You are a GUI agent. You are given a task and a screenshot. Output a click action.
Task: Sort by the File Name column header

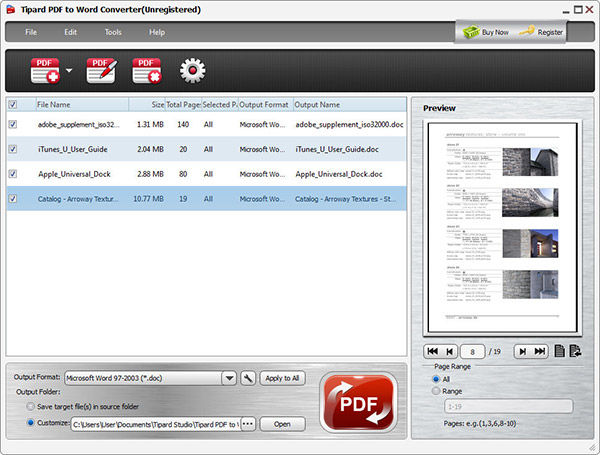point(82,104)
